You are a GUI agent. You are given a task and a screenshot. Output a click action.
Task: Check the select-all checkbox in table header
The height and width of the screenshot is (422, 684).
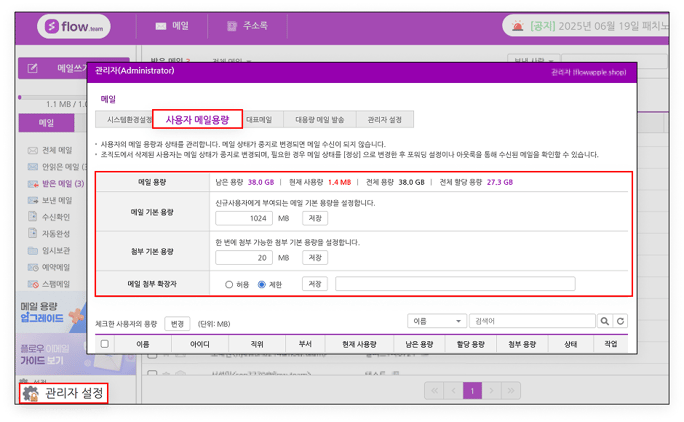pyautogui.click(x=104, y=343)
